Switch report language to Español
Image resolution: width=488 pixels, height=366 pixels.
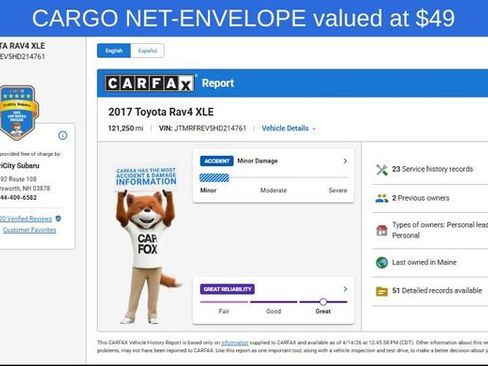[147, 51]
